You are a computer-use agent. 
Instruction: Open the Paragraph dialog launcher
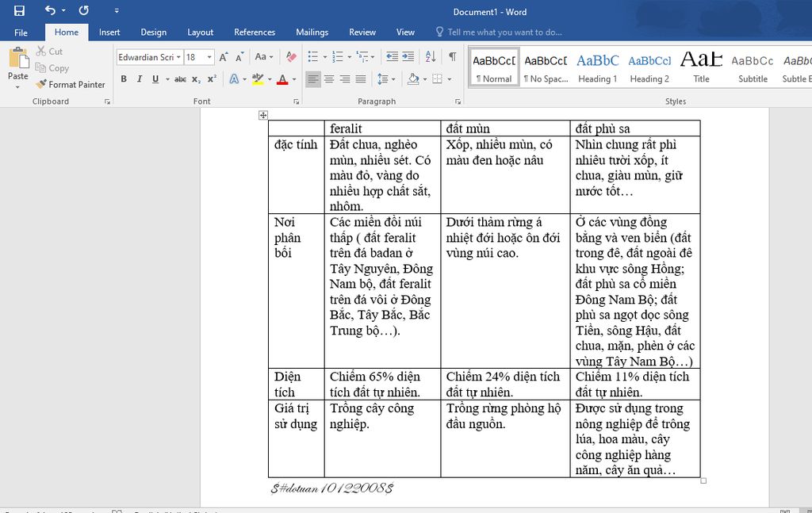458,102
